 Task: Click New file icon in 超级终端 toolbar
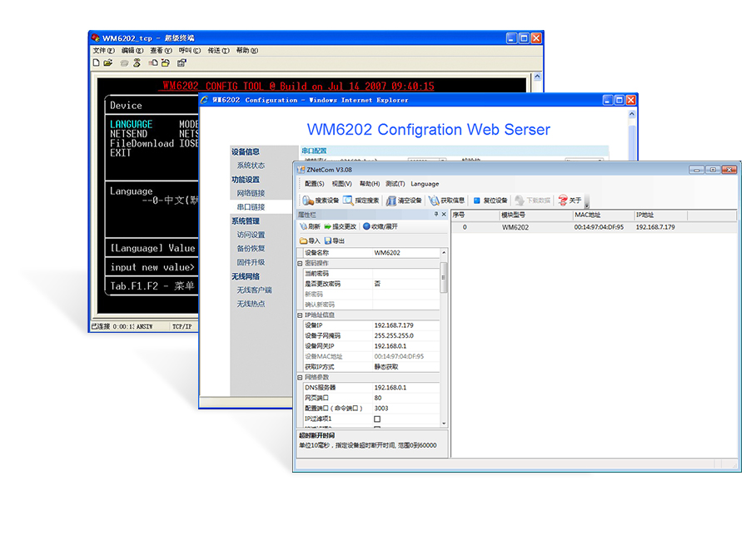(x=97, y=62)
